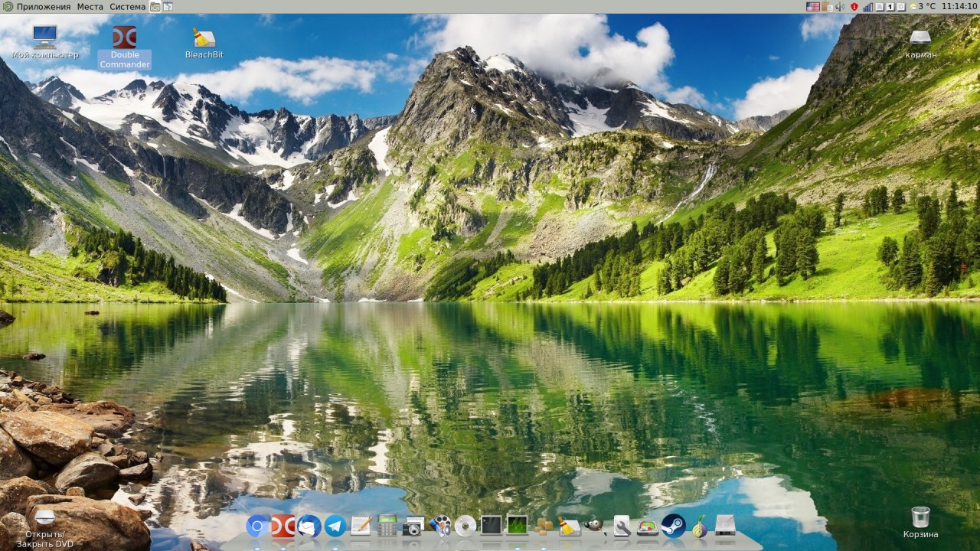Toggle the Caps Lock 'A' indicator

(879, 6)
